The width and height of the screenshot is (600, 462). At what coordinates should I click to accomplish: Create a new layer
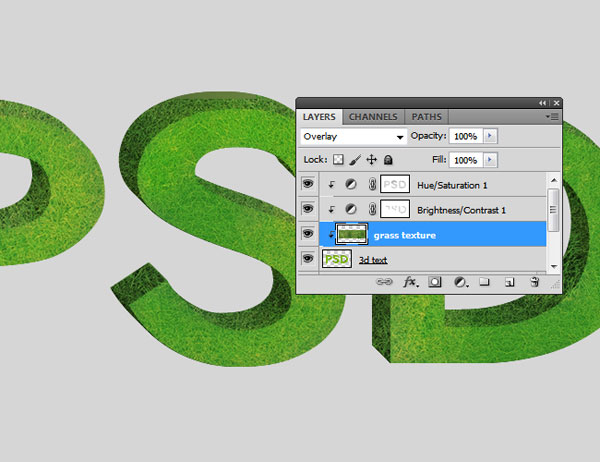[509, 282]
